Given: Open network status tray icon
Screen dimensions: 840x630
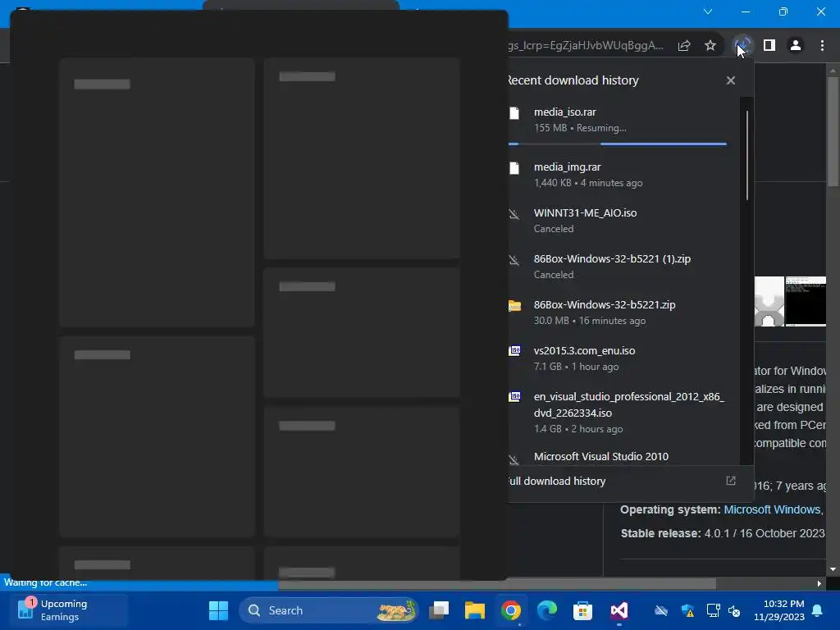Looking at the screenshot, I should [713, 610].
